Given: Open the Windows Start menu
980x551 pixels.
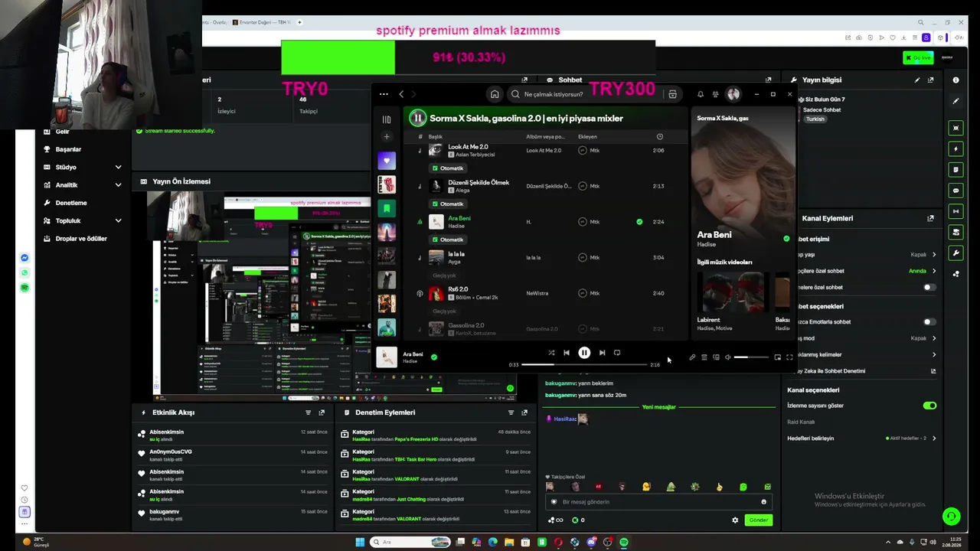Looking at the screenshot, I should (360, 543).
